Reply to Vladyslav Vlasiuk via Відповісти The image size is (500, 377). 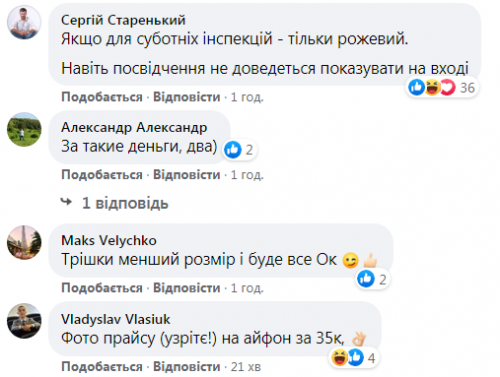(x=187, y=366)
